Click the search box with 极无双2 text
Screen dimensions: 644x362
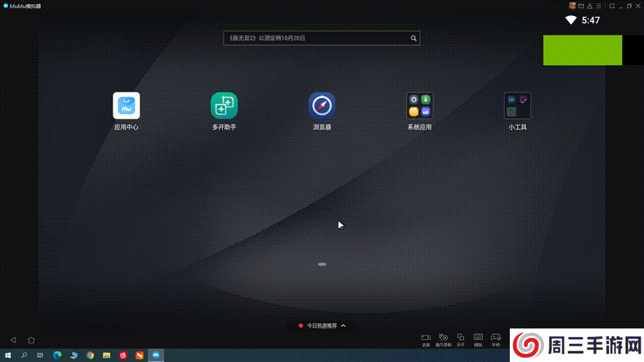315,38
